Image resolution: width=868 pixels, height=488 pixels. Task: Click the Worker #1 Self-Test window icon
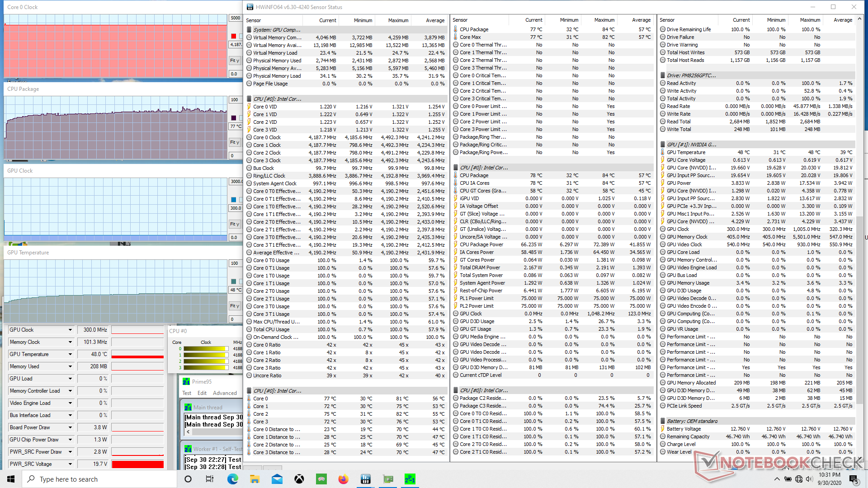pyautogui.click(x=188, y=449)
